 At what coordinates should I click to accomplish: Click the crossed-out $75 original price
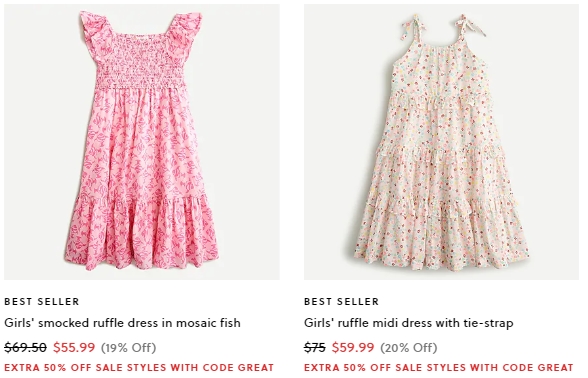(x=315, y=347)
